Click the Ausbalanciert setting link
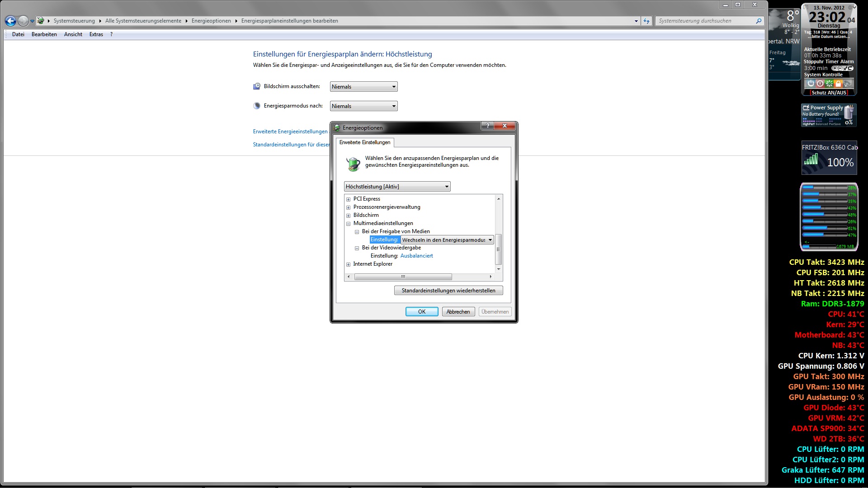 416,256
